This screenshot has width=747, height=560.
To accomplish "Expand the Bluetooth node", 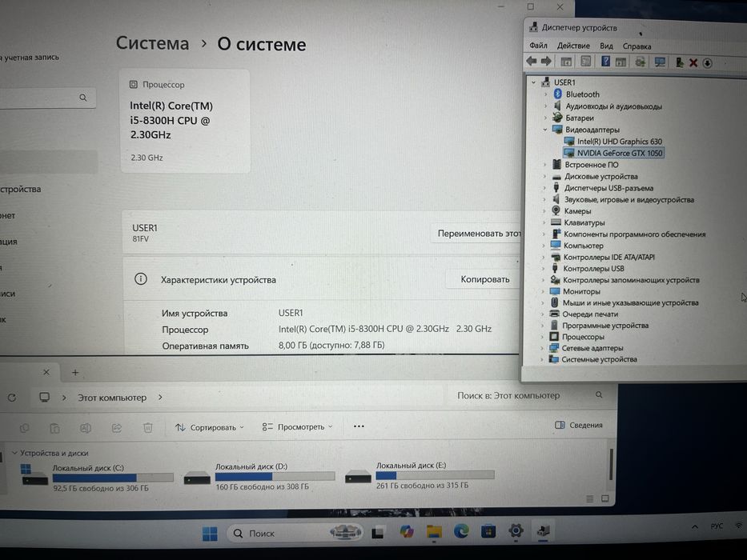I will 545,94.
